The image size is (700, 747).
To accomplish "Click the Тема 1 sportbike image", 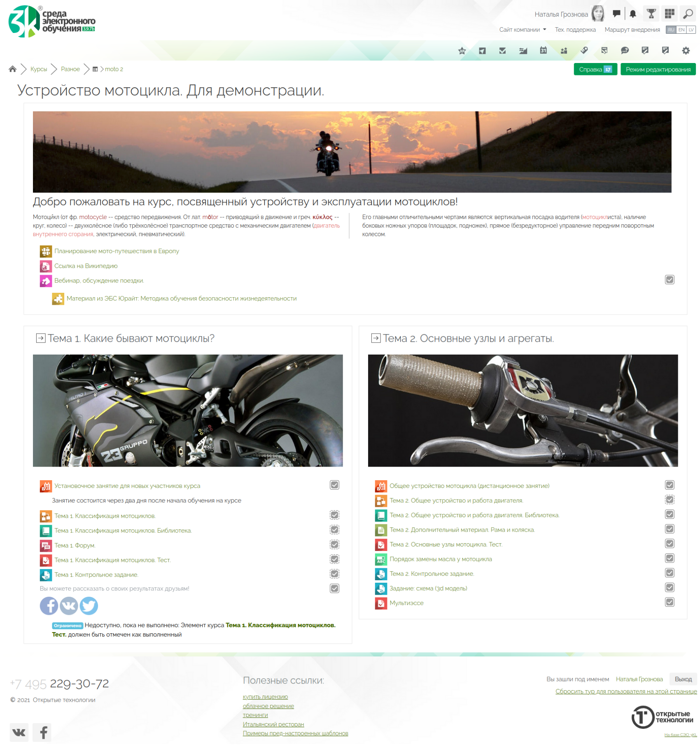I will (x=188, y=411).
